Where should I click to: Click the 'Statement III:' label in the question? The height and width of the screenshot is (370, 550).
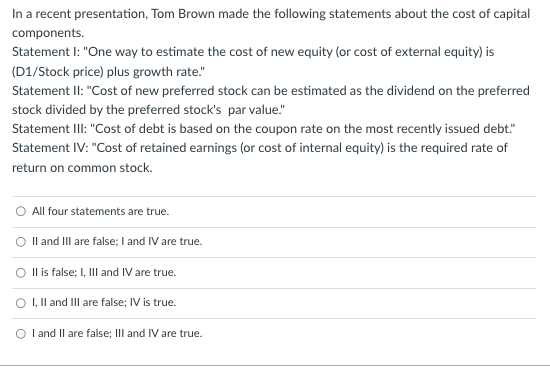click(x=49, y=129)
